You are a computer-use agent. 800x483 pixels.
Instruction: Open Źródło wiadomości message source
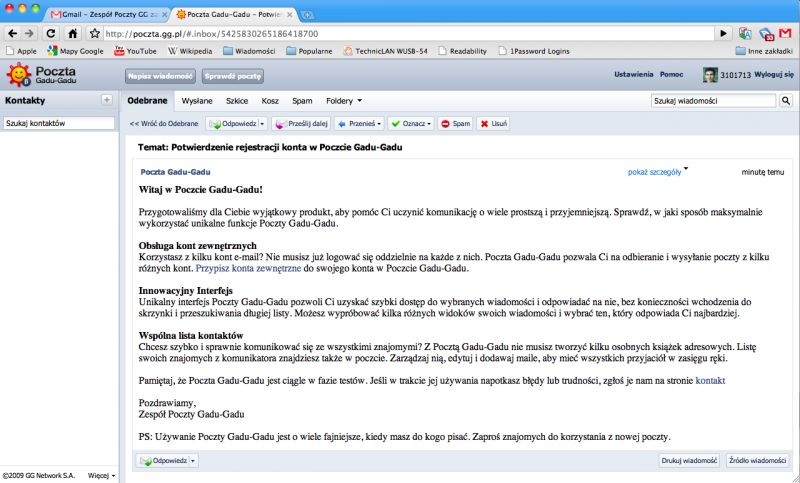[758, 461]
